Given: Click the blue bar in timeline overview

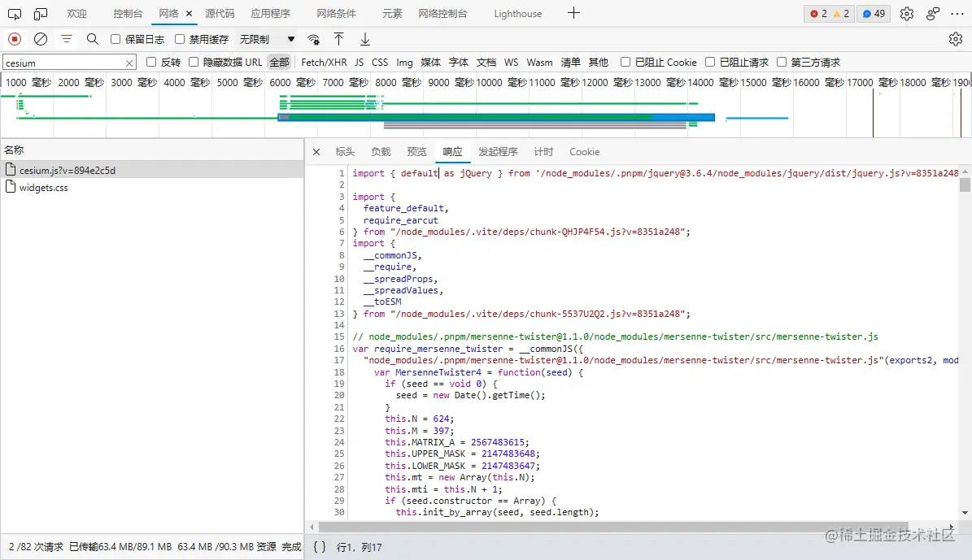Looking at the screenshot, I should [x=496, y=117].
